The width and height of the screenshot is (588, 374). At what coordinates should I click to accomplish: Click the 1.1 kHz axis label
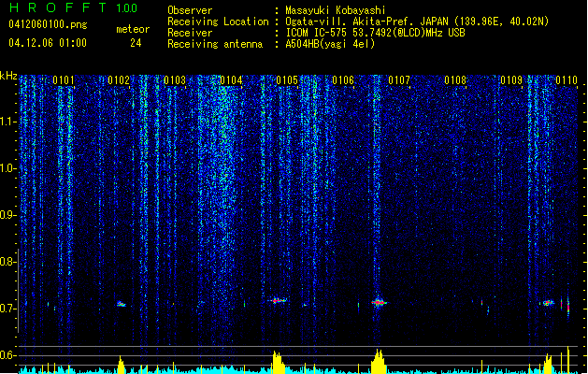coord(8,122)
